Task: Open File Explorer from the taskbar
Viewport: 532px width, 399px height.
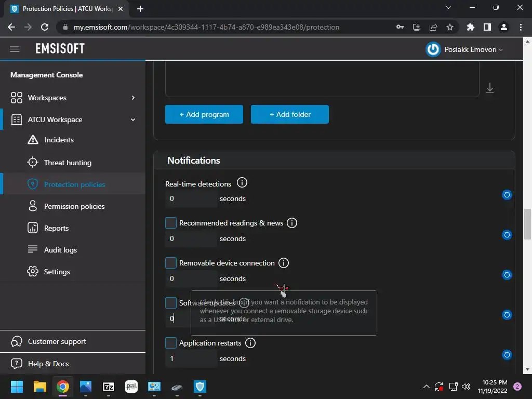Action: point(39,387)
